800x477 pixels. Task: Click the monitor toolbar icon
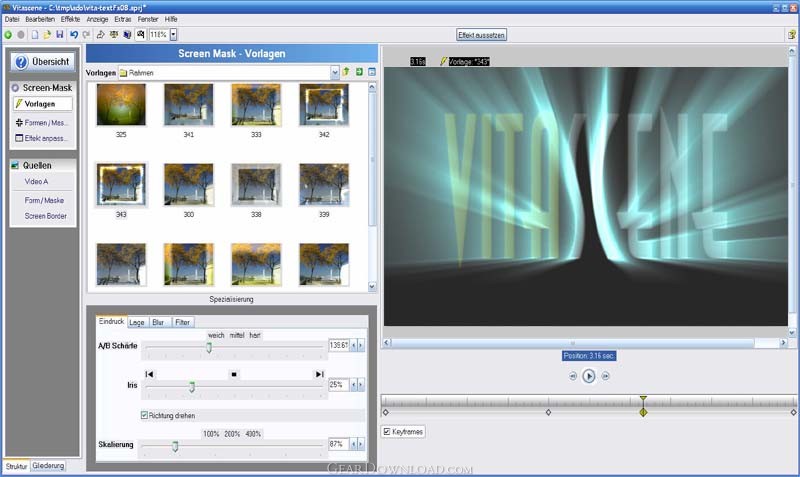pyautogui.click(x=114, y=35)
